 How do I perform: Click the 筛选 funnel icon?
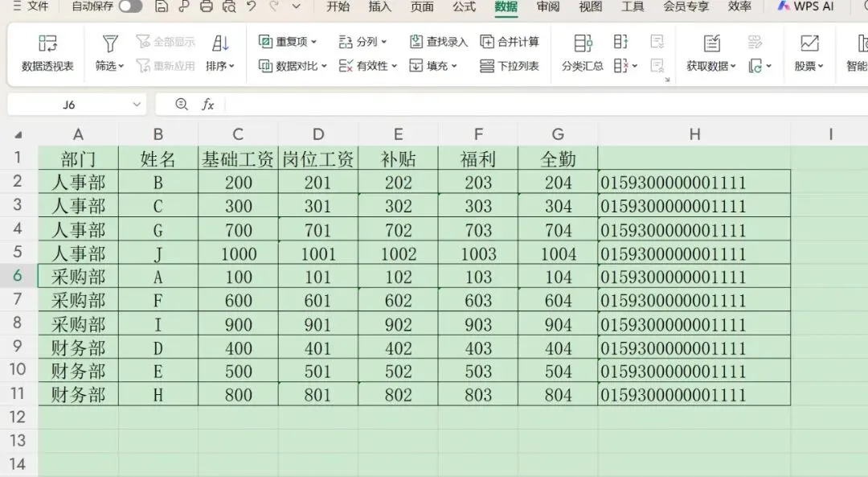110,43
